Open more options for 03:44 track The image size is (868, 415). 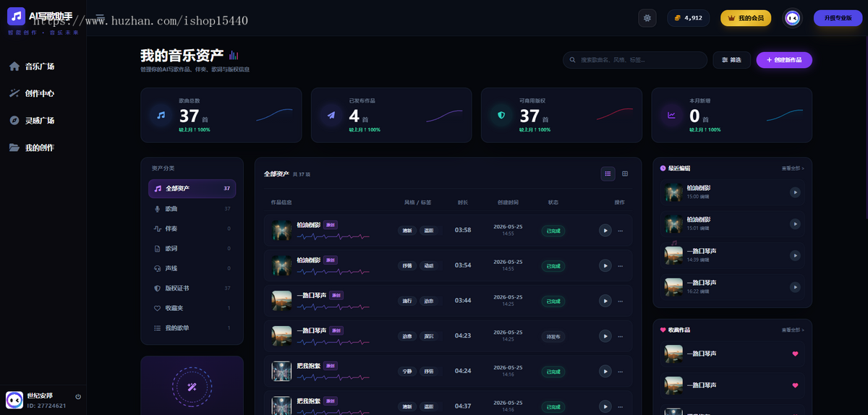coord(621,301)
